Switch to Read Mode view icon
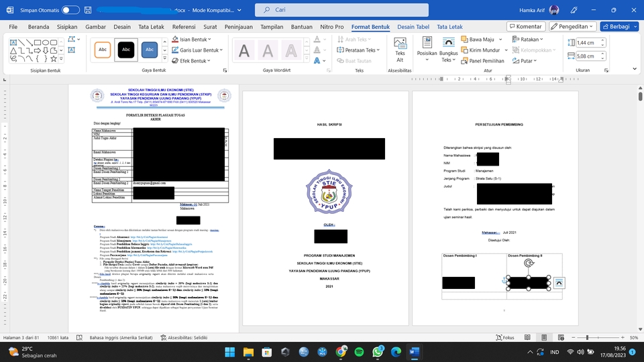The width and height of the screenshot is (644, 362). 527,338
